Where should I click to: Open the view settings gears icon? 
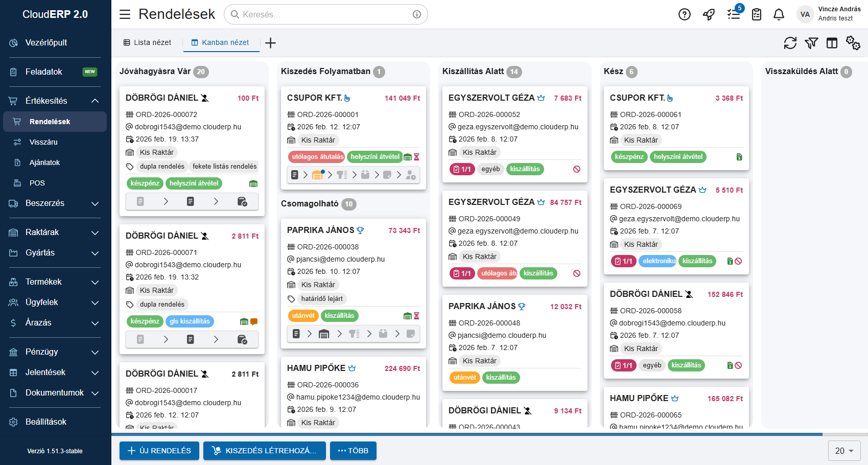[x=853, y=43]
